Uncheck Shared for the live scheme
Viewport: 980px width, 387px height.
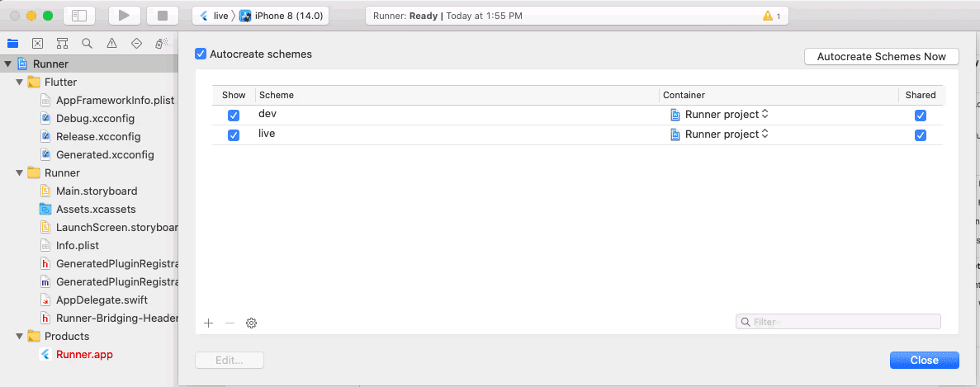[921, 135]
